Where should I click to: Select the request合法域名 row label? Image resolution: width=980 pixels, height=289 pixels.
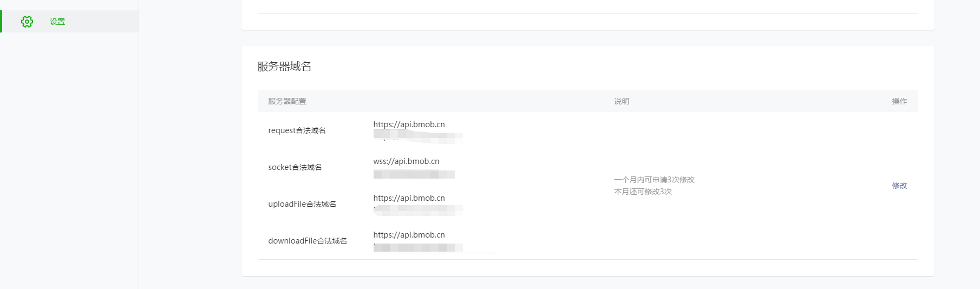click(297, 130)
